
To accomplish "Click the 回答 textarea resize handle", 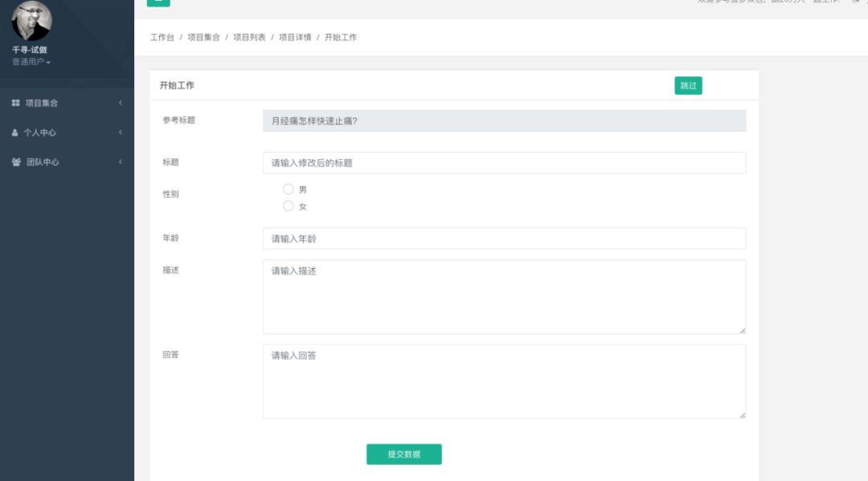I will coord(743,415).
